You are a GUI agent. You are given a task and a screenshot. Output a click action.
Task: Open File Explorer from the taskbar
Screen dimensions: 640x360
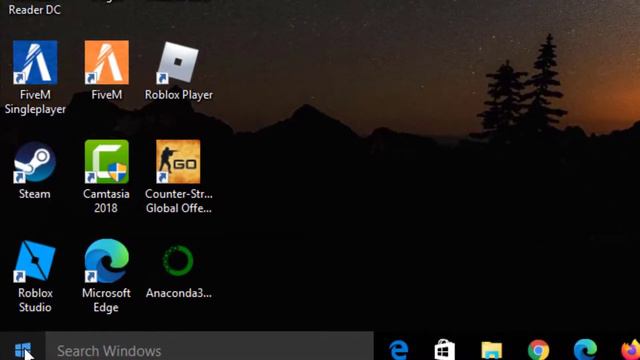(x=491, y=350)
